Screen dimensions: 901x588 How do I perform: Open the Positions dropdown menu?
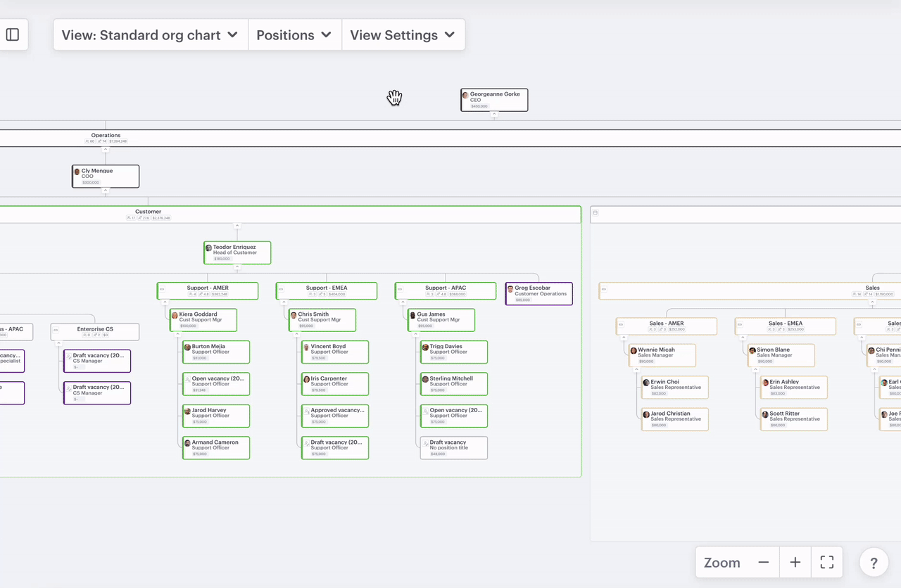pyautogui.click(x=294, y=35)
